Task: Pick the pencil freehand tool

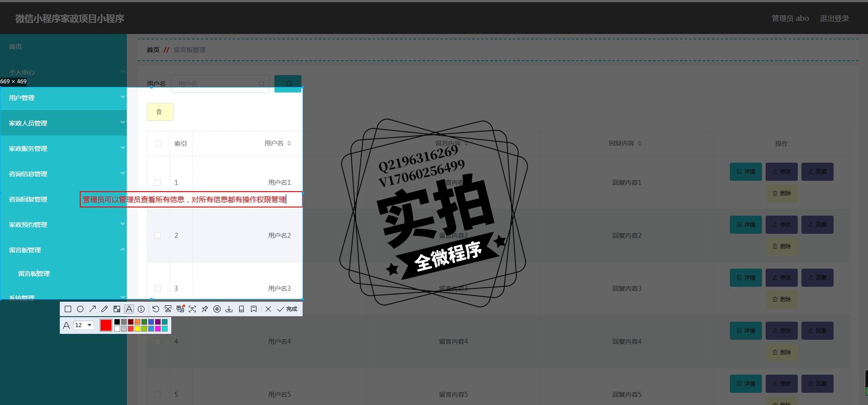Action: pos(105,309)
